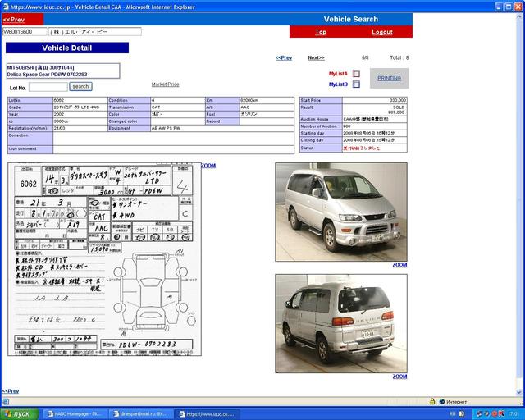Click the <<Prev link at page bottom
This screenshot has width=525, height=420.
(x=11, y=391)
